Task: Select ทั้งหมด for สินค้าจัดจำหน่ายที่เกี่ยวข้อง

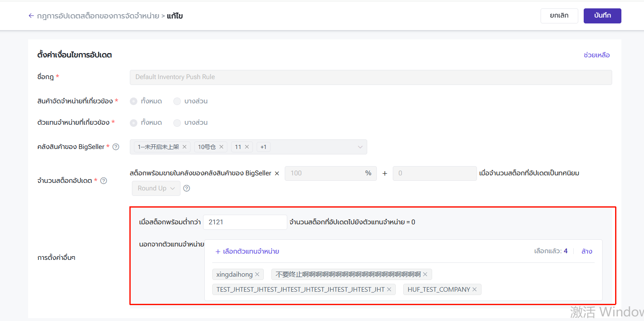Action: (134, 101)
